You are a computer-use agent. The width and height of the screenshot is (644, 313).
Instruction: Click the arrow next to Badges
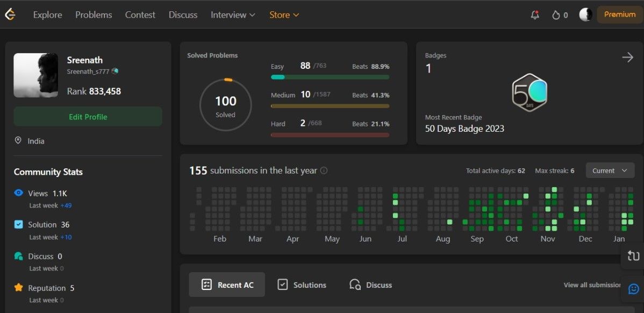(x=627, y=58)
